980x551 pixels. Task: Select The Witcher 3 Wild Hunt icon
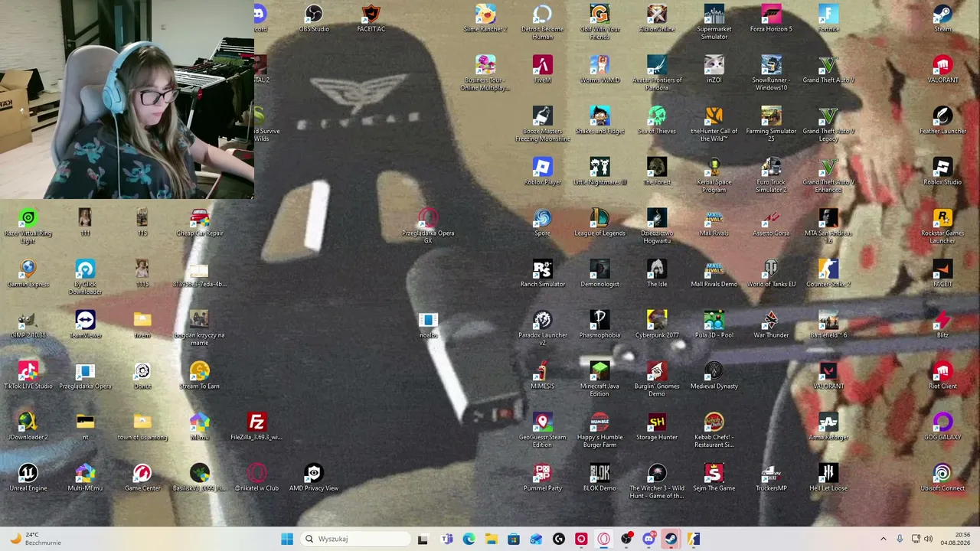click(x=656, y=481)
